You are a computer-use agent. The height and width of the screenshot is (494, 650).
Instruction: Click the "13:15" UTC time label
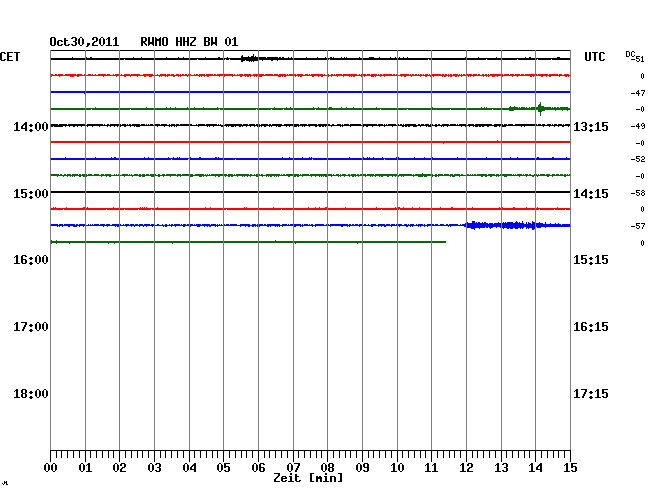pyautogui.click(x=591, y=126)
